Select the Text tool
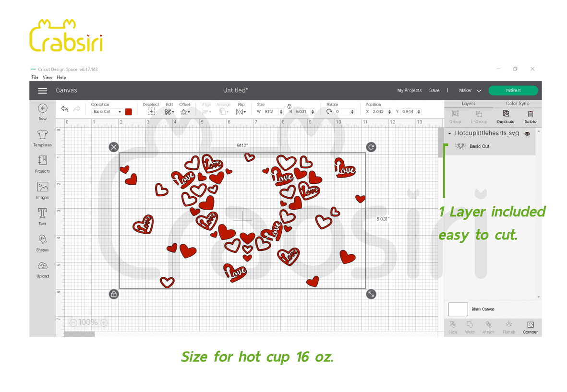Viewport: 567px width, 392px height. [x=42, y=215]
